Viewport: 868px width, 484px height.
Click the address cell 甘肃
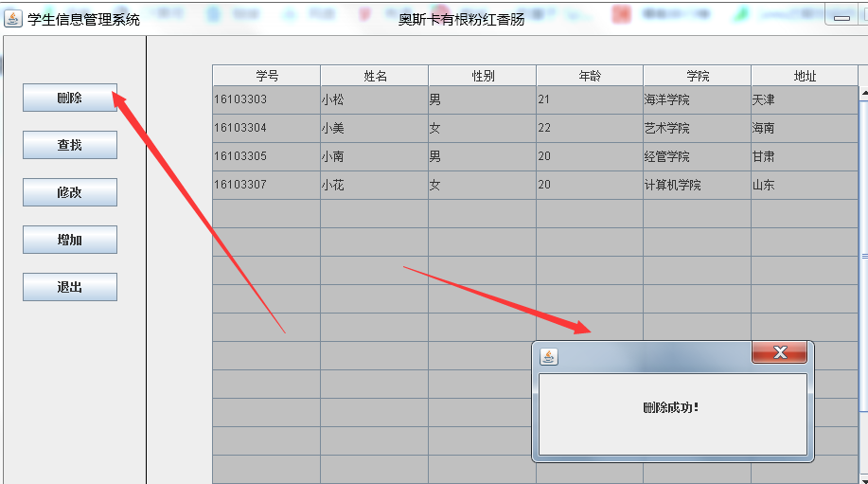(x=805, y=156)
